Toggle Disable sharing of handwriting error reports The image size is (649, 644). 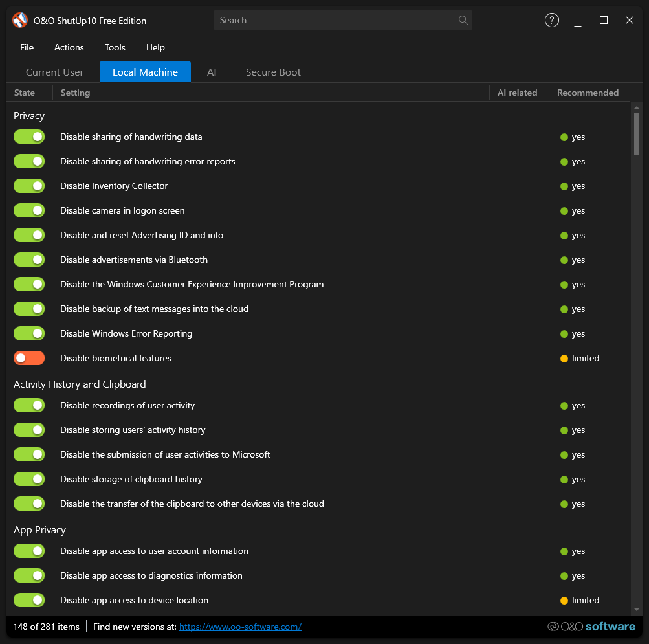(29, 161)
